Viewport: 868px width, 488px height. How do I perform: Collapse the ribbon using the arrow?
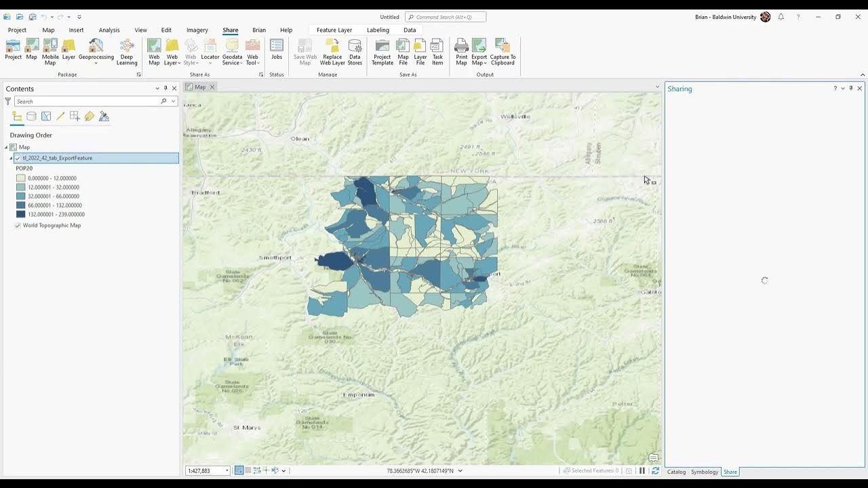coord(862,75)
